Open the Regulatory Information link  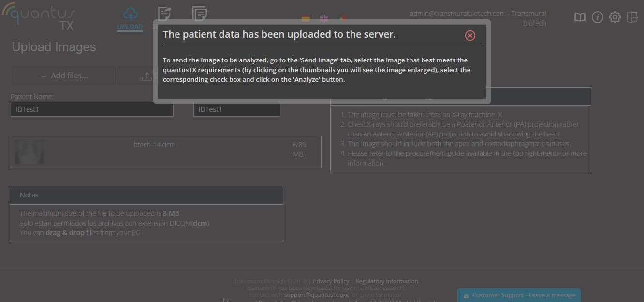(387, 281)
